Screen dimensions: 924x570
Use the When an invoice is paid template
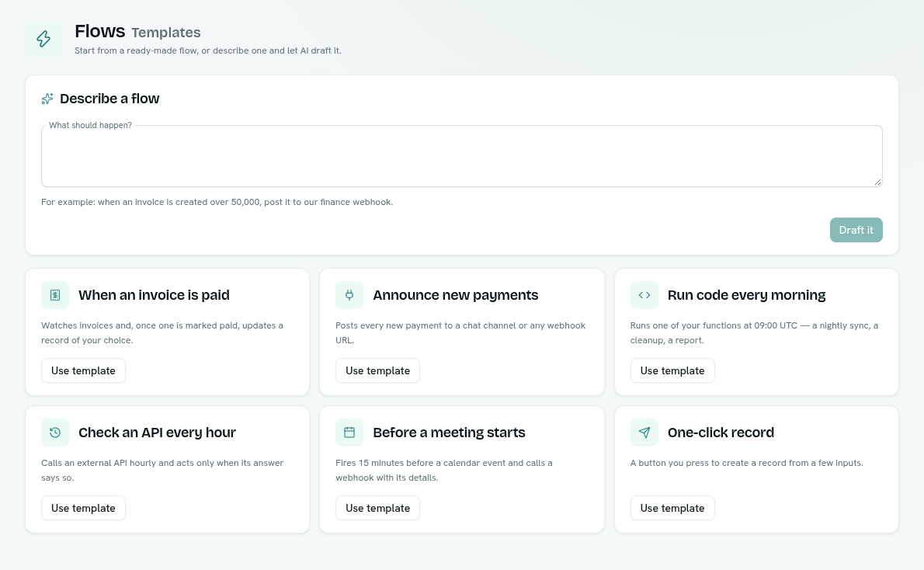tap(83, 370)
